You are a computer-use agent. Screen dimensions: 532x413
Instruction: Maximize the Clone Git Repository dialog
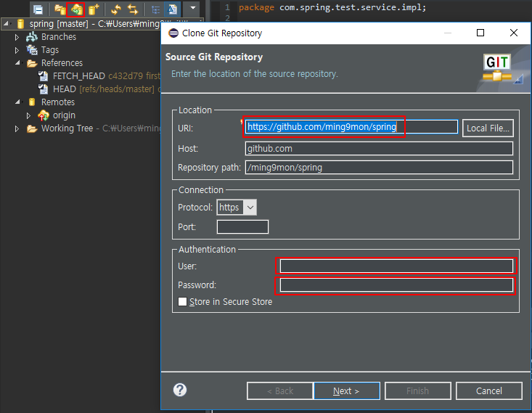(480, 33)
